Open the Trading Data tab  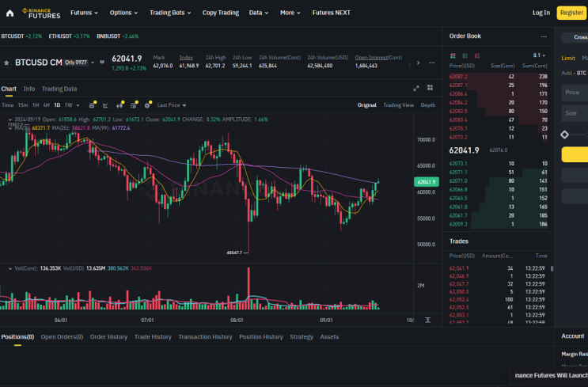pos(59,89)
